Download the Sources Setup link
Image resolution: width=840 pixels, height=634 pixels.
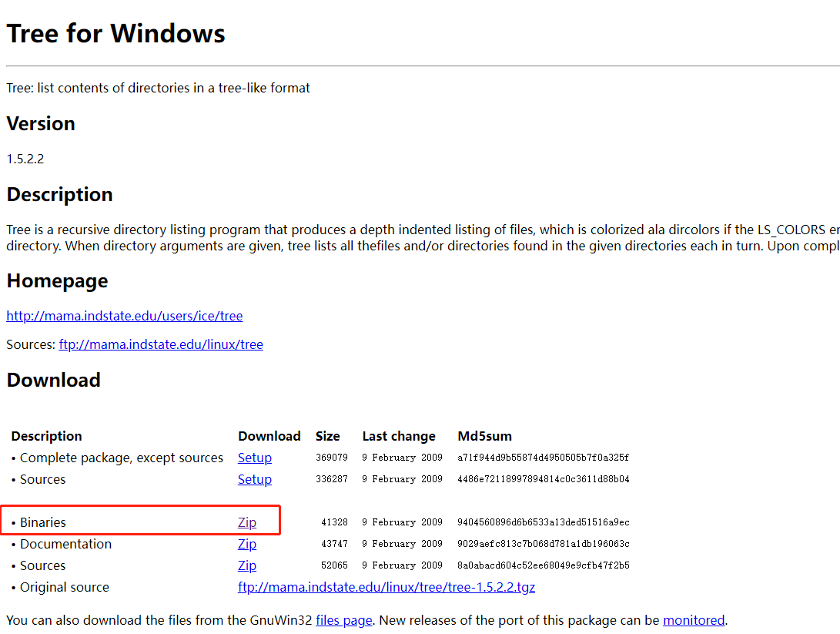pyautogui.click(x=255, y=479)
